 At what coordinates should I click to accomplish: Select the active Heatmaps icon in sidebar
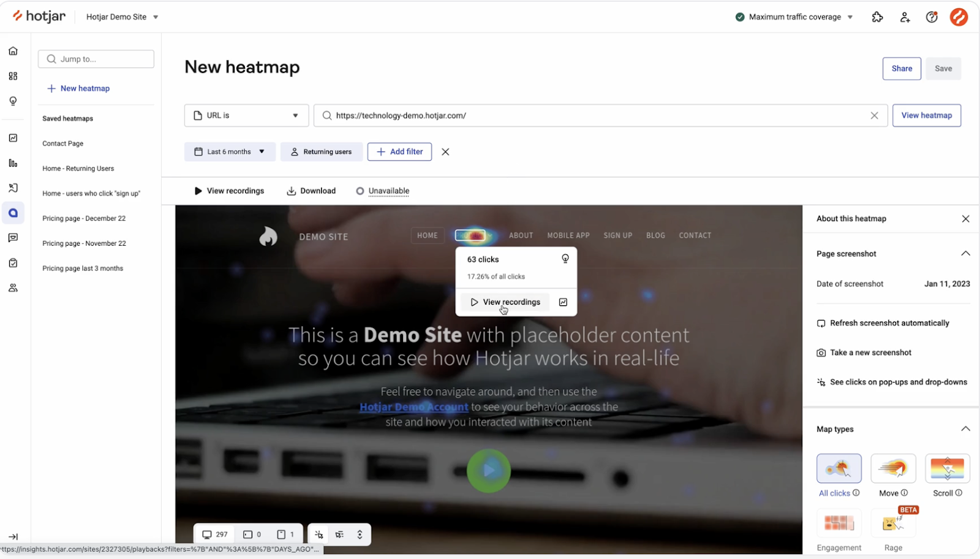(13, 213)
